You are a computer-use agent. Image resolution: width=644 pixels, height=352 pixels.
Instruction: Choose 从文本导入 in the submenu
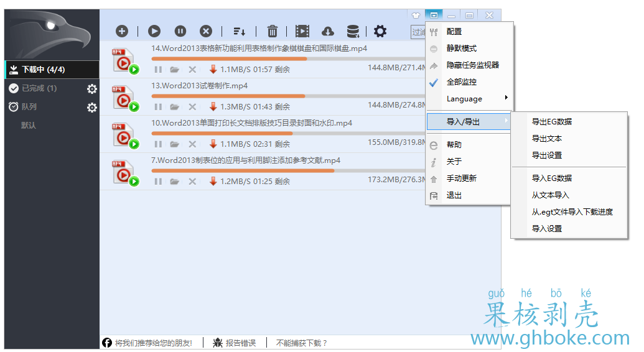tap(546, 195)
